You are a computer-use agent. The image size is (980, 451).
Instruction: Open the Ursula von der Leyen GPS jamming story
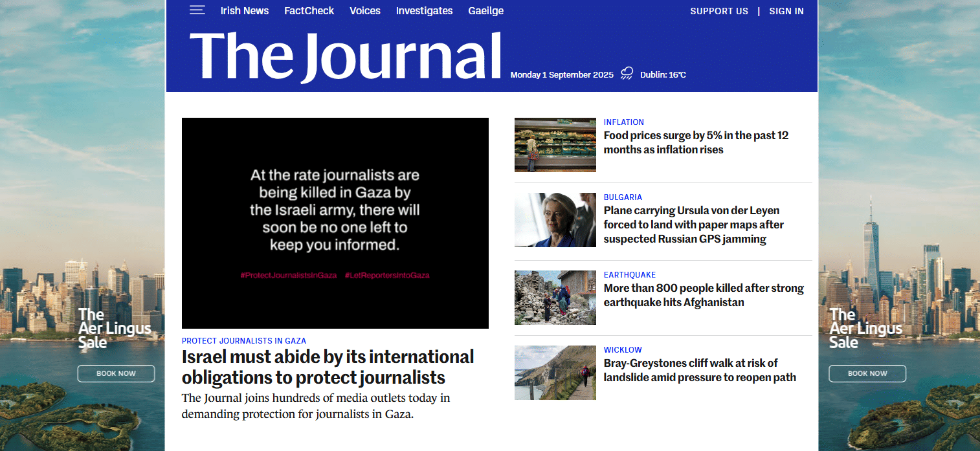tap(693, 225)
